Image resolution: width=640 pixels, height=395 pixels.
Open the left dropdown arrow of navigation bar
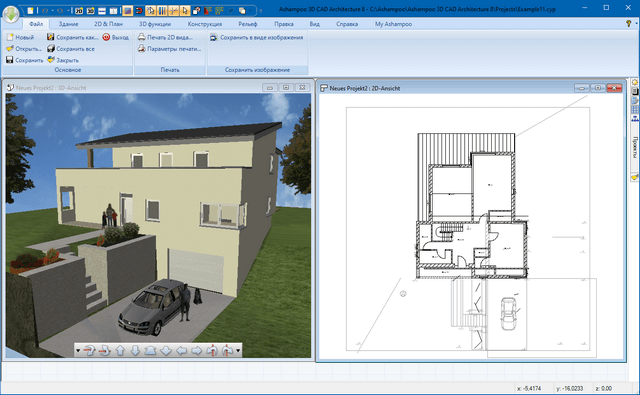tap(78, 350)
